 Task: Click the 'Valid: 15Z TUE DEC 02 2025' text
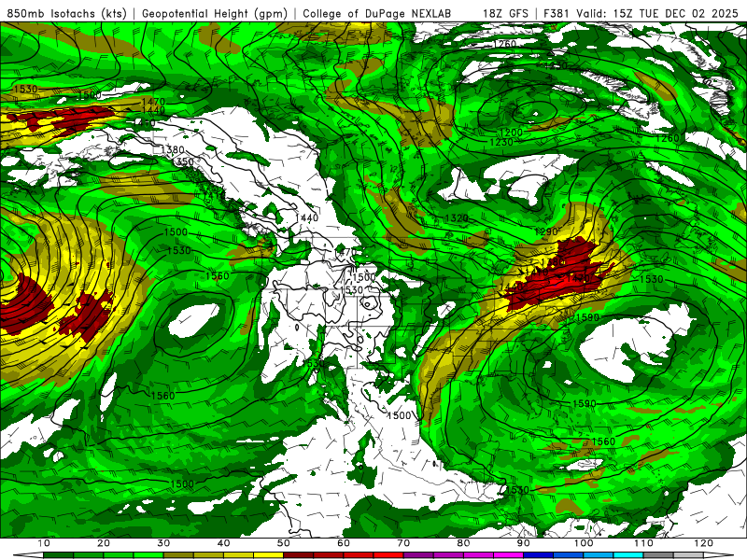656,13
